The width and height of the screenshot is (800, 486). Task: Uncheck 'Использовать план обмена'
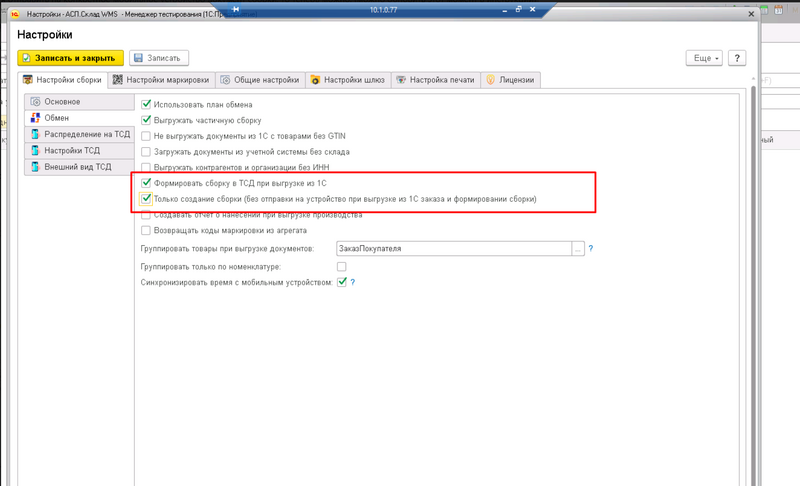click(x=146, y=105)
